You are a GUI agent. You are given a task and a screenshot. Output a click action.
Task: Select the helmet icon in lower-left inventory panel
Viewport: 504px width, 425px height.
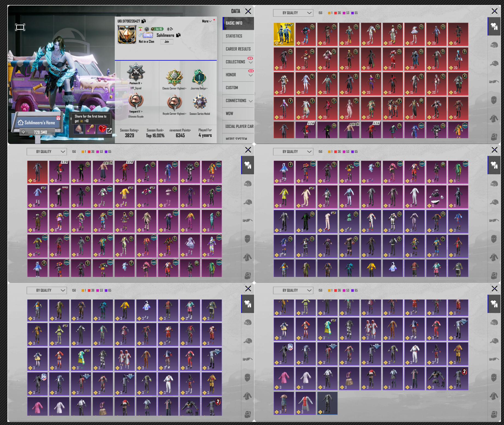pos(247,323)
